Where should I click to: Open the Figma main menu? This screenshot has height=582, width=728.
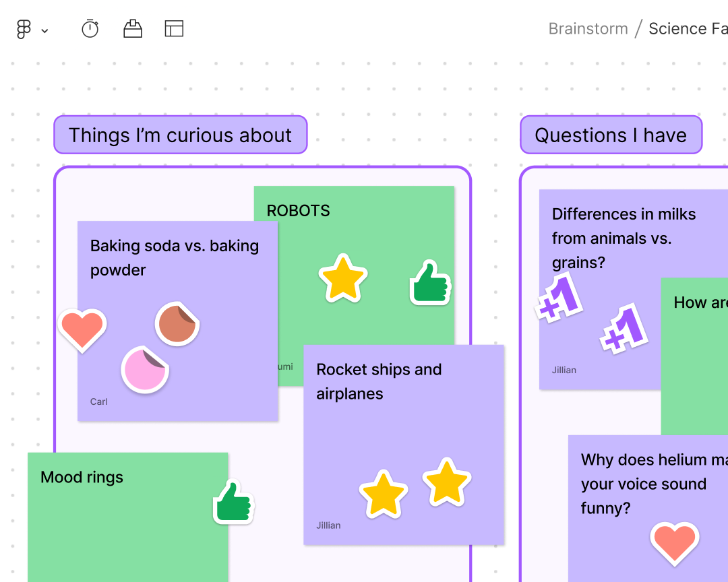(x=22, y=28)
